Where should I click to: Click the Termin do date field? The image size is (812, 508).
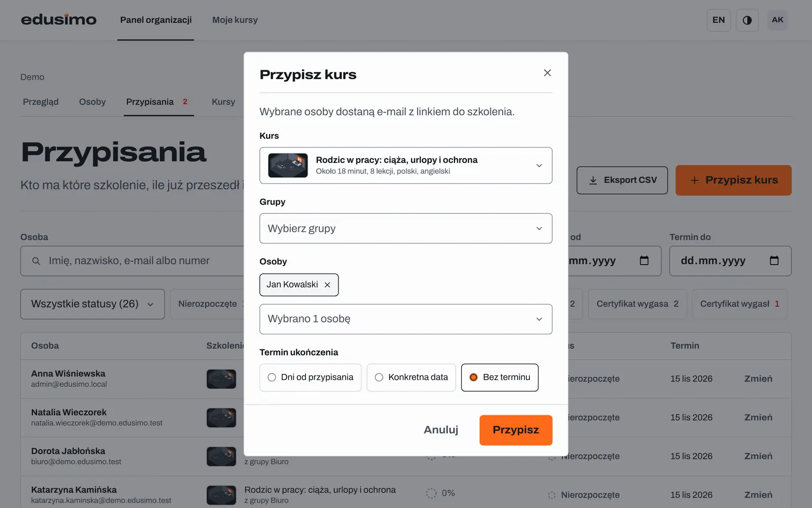(730, 261)
